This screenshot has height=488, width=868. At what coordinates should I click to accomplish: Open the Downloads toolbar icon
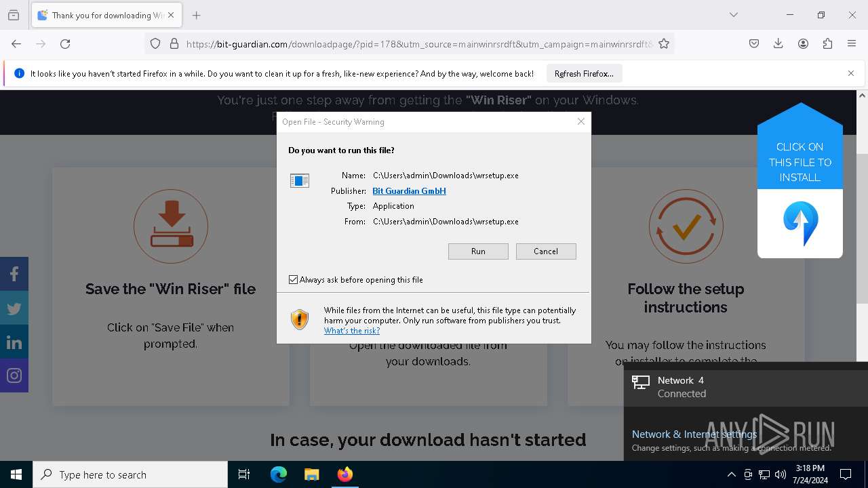point(778,43)
